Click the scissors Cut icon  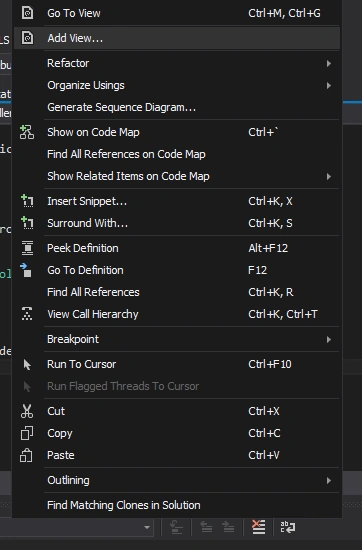(x=27, y=411)
